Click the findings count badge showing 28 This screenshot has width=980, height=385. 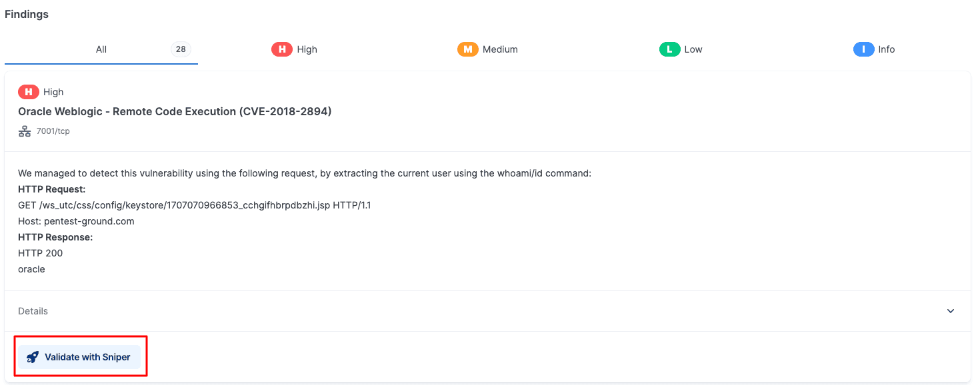coord(181,49)
